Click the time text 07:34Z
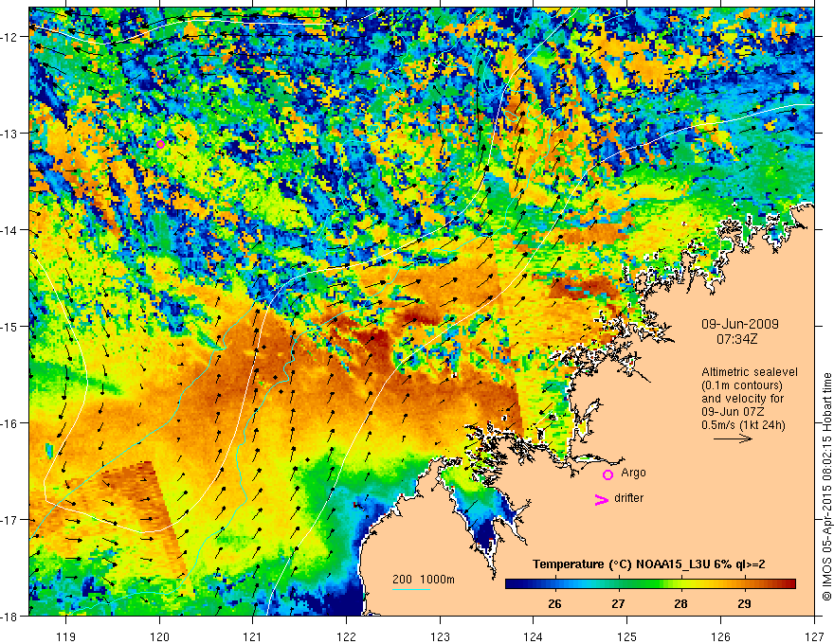The image size is (834, 644). click(736, 338)
